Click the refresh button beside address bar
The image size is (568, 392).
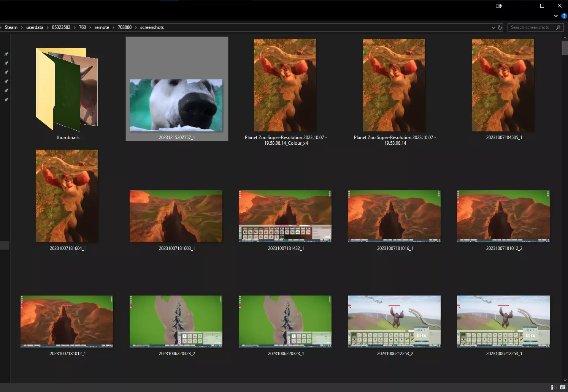500,27
